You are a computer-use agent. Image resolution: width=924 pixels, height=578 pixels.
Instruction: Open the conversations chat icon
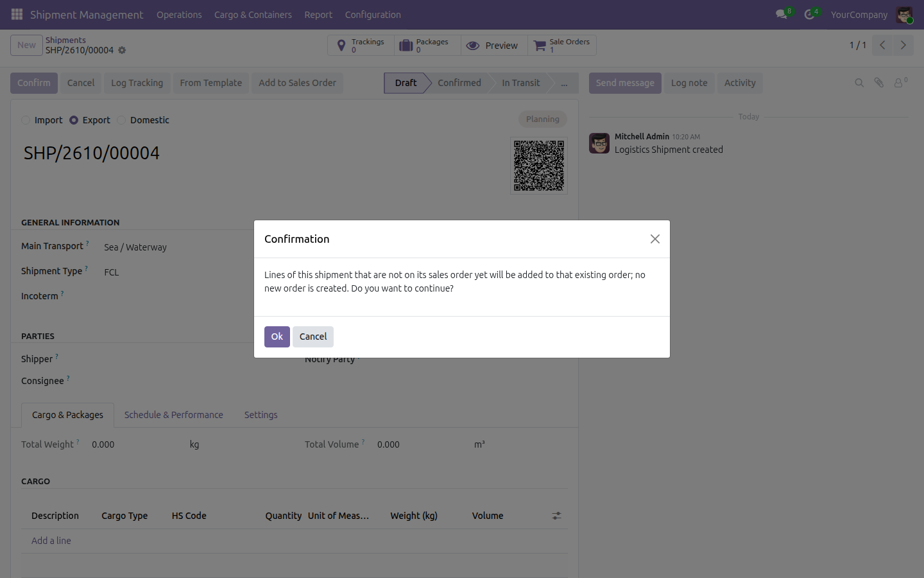tap(782, 14)
